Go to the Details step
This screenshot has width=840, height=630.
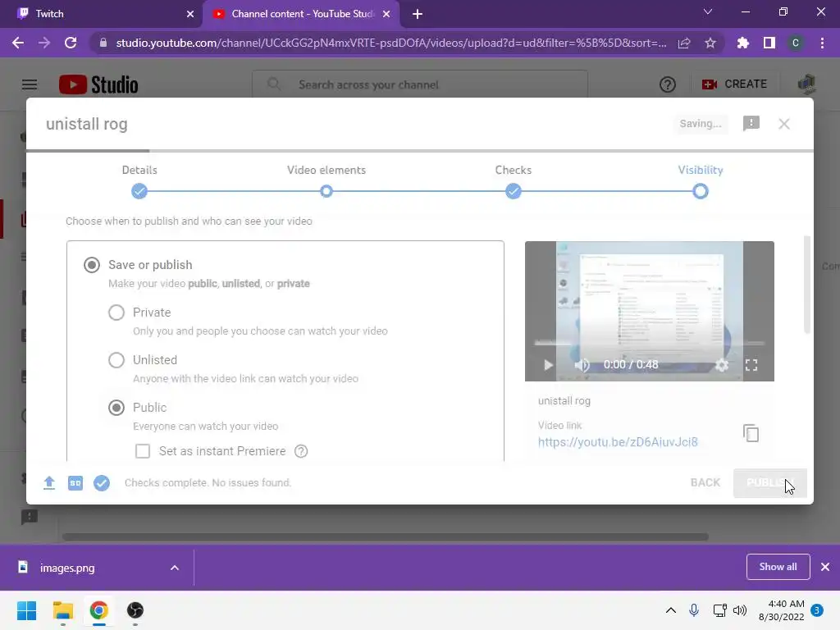click(x=139, y=182)
